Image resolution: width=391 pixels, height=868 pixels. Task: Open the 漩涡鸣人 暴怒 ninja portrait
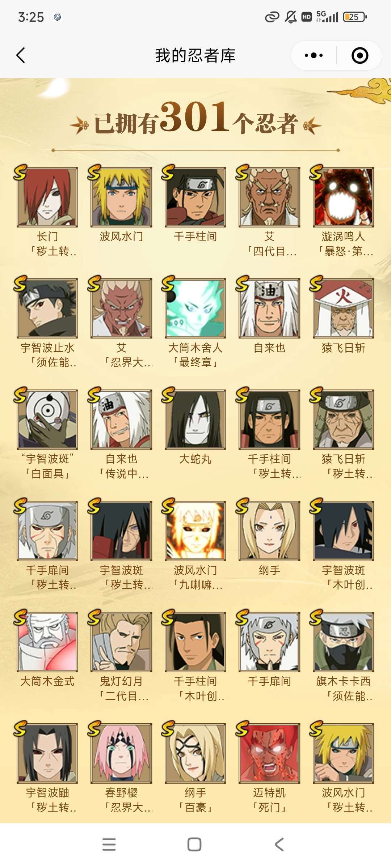pyautogui.click(x=343, y=197)
